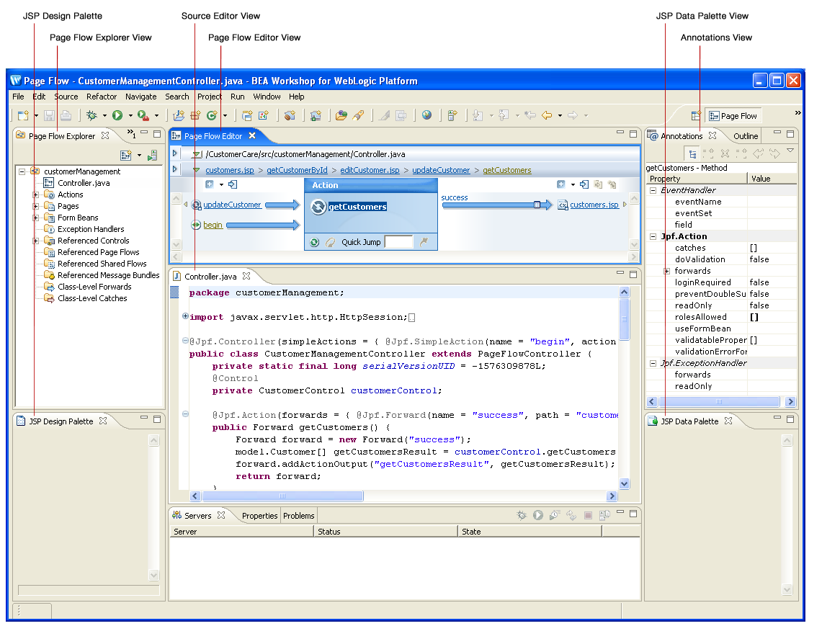
Task: Open the dropdown arrow next to Debug
Action: click(x=104, y=116)
